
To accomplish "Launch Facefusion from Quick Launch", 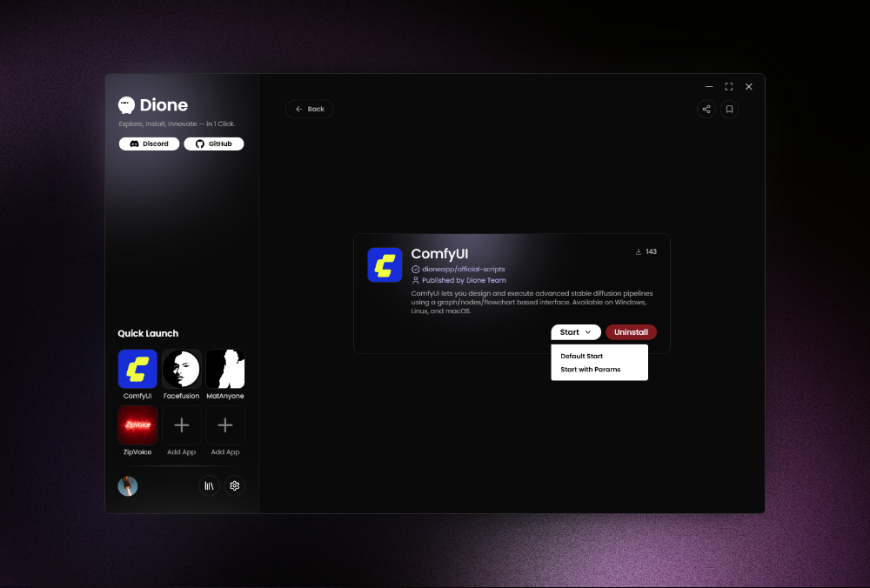I will coord(182,369).
